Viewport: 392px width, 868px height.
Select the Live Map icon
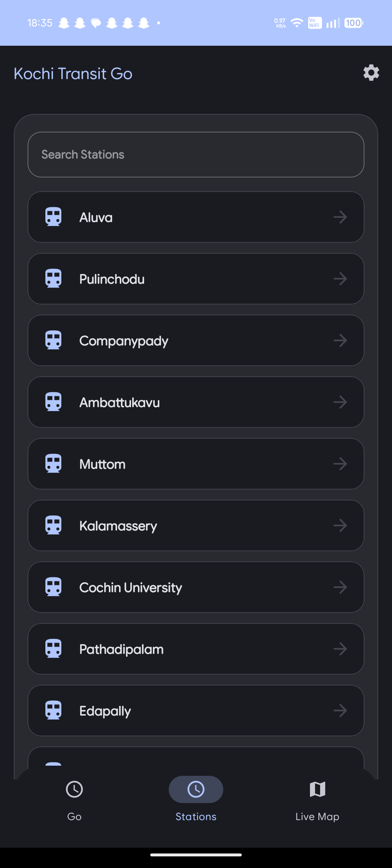click(x=318, y=789)
